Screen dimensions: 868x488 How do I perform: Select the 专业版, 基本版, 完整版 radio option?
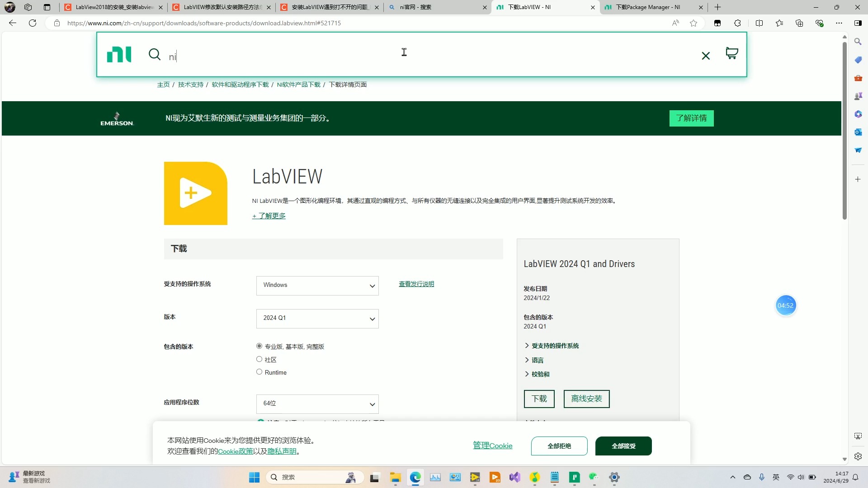point(259,346)
